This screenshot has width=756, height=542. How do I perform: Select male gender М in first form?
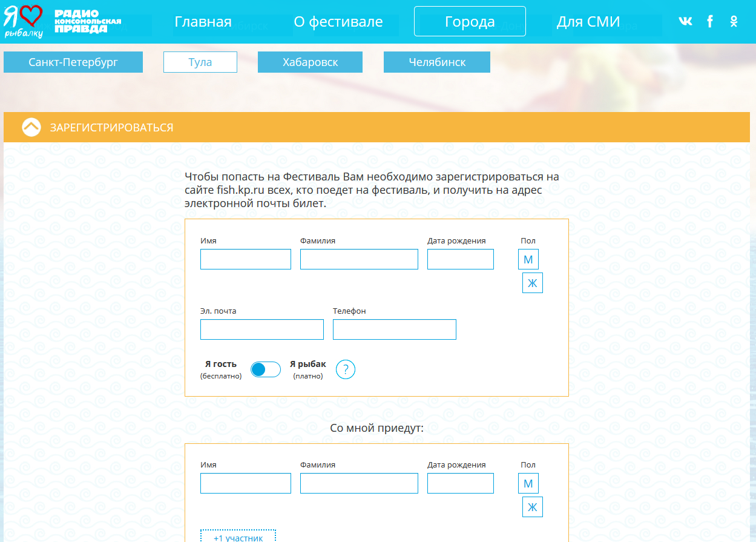point(528,260)
